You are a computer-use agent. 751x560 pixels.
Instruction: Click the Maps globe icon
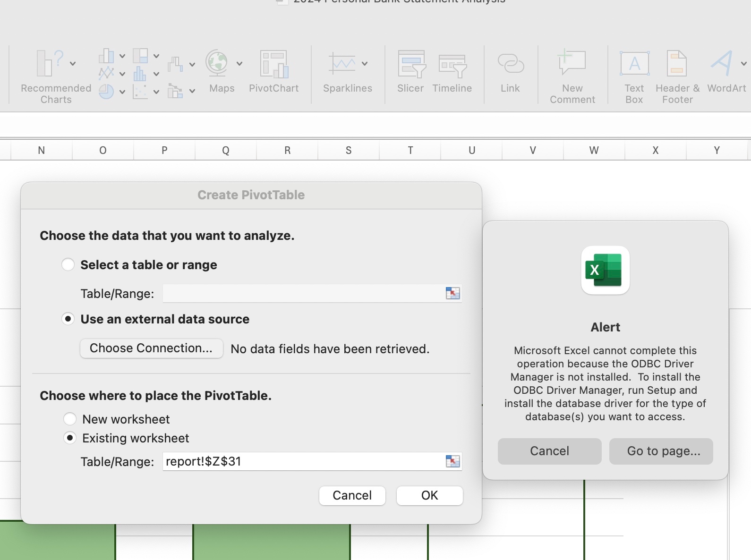tap(217, 63)
